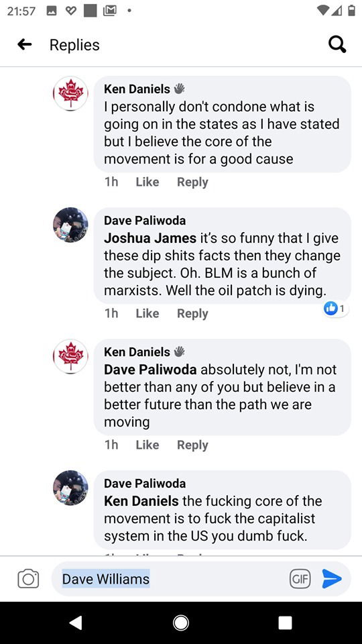
Task: Open Dave Paliwoda's profile picture on second comment
Action: [70, 225]
